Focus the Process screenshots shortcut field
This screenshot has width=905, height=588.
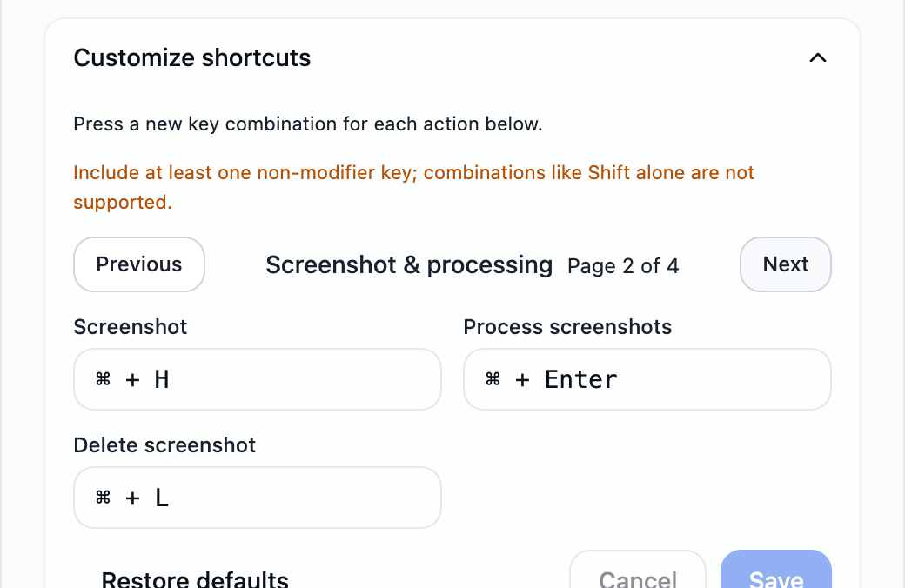(x=647, y=379)
